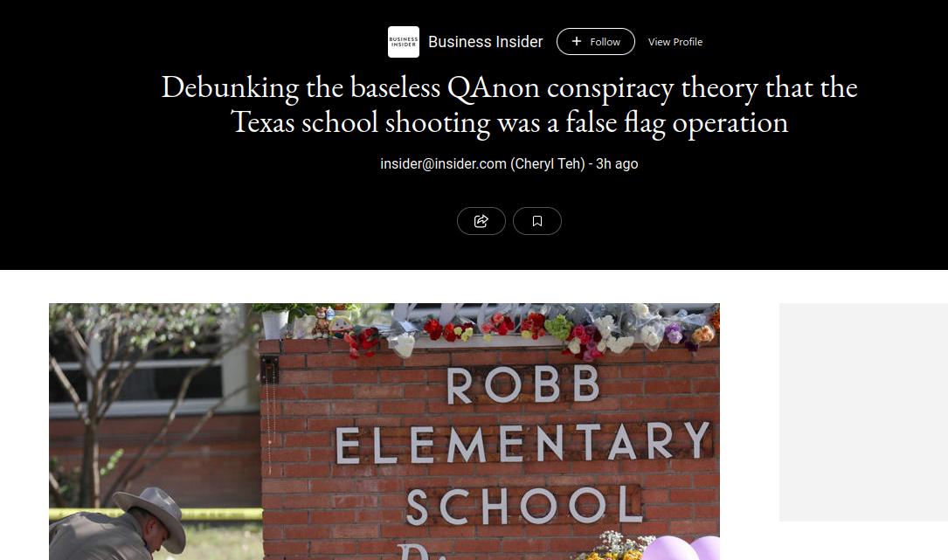Click the article headline about QAnon conspiracy
The image size is (948, 560).
point(509,105)
